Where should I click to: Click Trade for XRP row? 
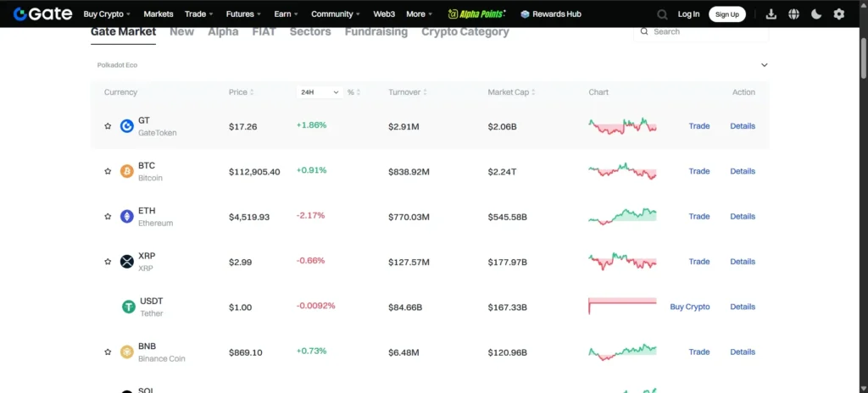699,262
